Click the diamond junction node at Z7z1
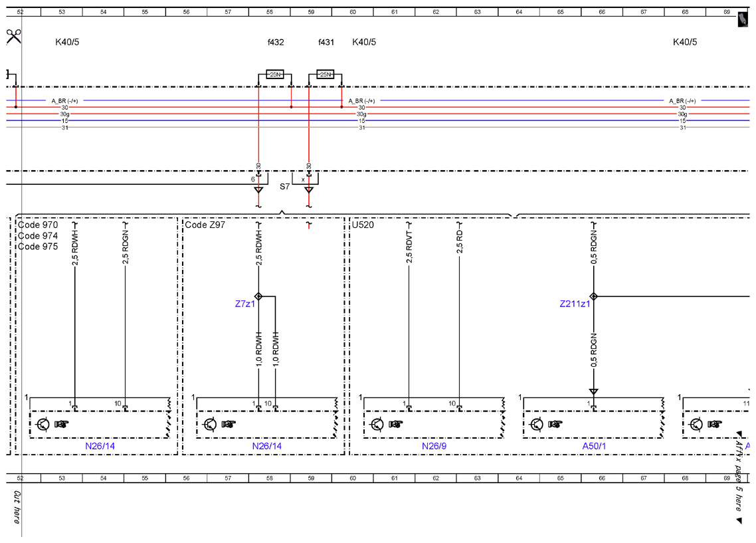This screenshot has height=543, width=756. (258, 296)
